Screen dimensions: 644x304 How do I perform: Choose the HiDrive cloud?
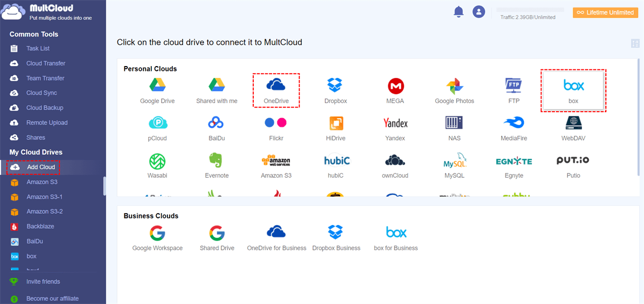pos(335,128)
